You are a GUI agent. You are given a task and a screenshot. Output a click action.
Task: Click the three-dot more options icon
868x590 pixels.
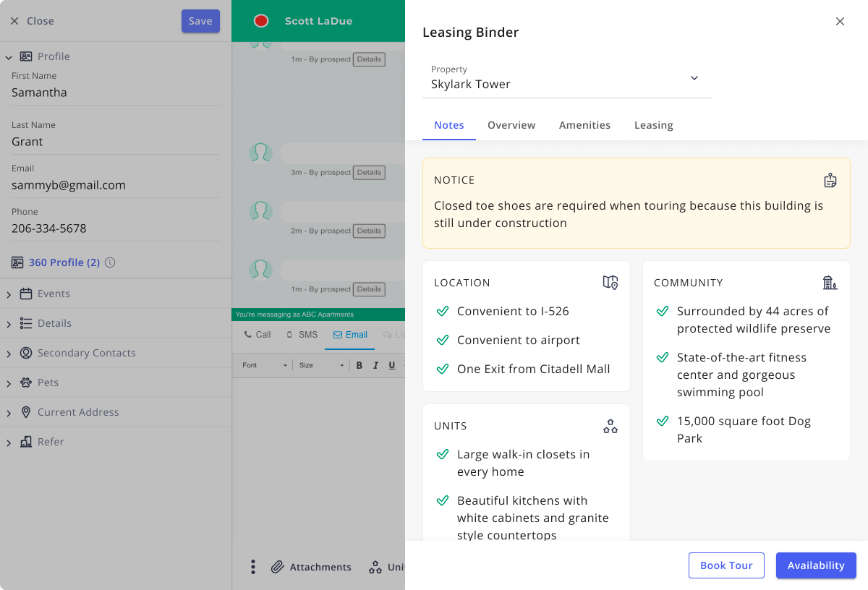point(252,567)
